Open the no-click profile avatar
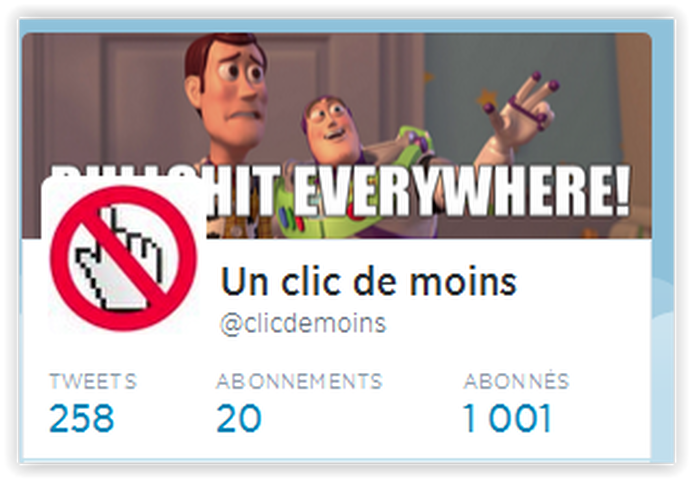The width and height of the screenshot is (691, 480). pos(123,257)
